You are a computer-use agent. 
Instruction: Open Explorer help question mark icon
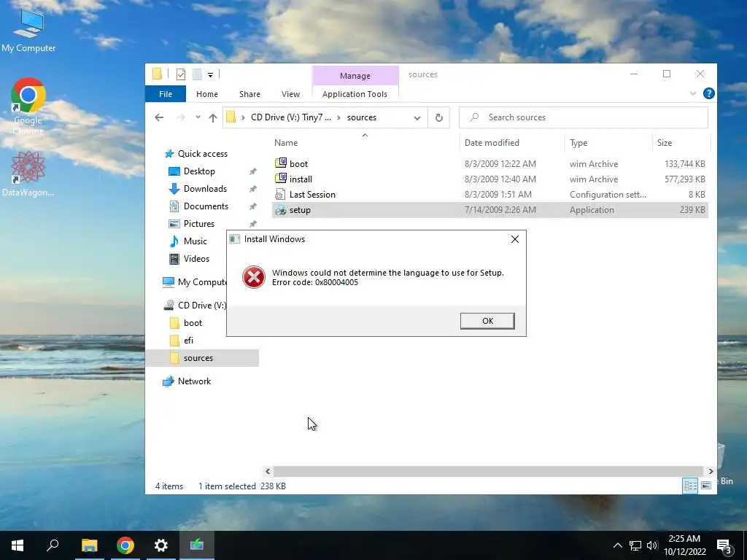[708, 94]
